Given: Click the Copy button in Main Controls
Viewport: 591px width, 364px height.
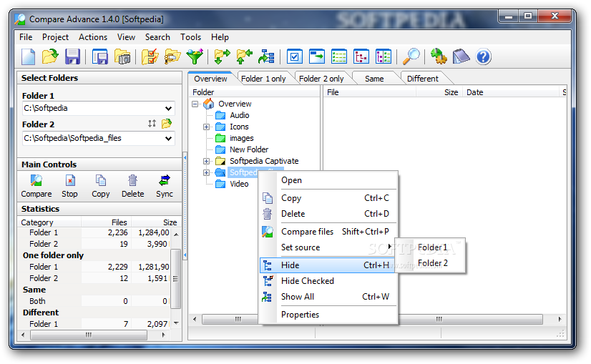Looking at the screenshot, I should point(101,186).
